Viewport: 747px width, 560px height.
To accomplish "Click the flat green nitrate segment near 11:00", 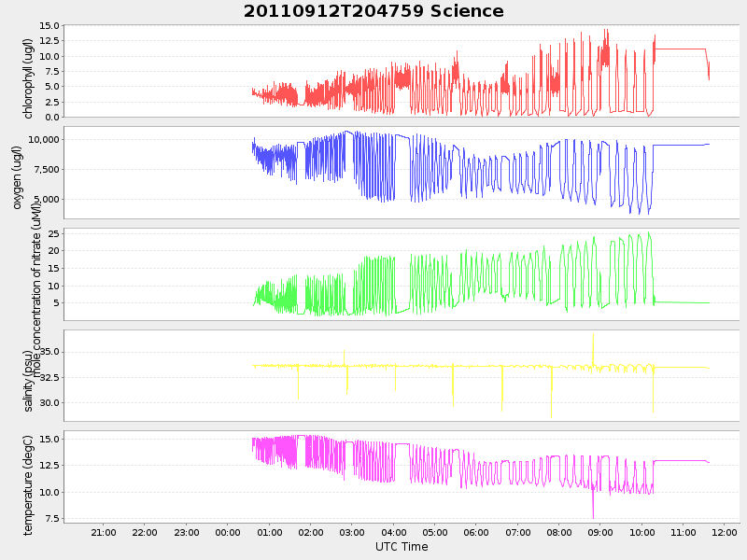I will (683, 302).
